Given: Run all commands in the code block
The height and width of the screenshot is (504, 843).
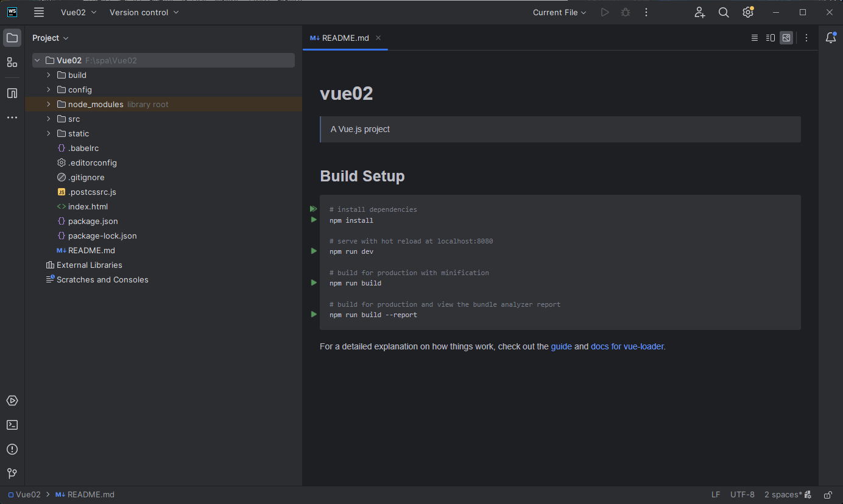Looking at the screenshot, I should coord(314,209).
